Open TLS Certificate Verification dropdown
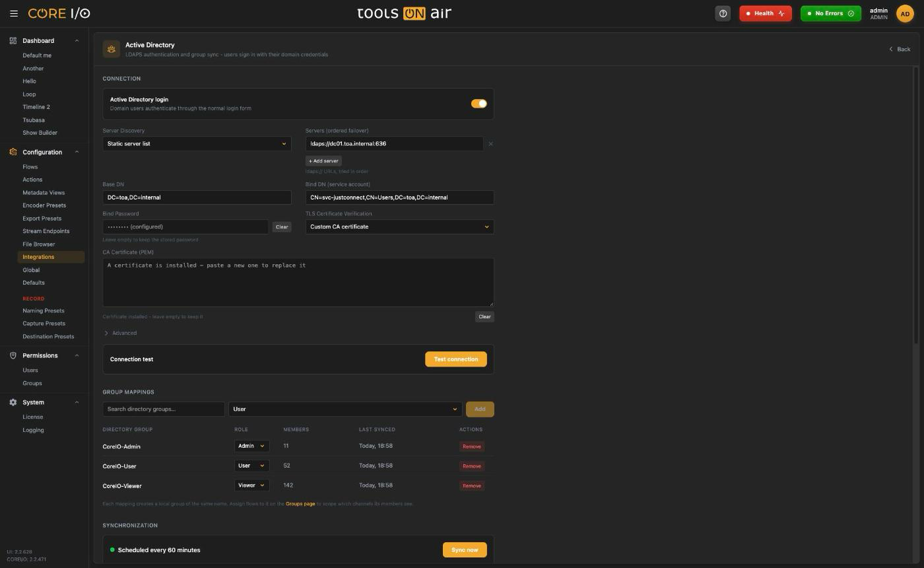Viewport: 924px width, 568px height. (399, 227)
